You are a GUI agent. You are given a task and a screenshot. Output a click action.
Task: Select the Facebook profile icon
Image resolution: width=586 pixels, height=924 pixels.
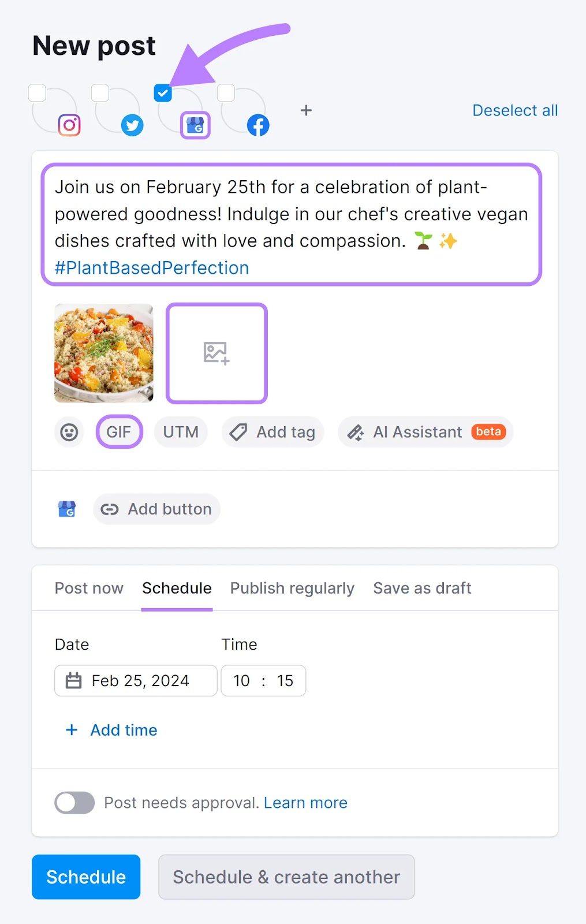click(257, 125)
